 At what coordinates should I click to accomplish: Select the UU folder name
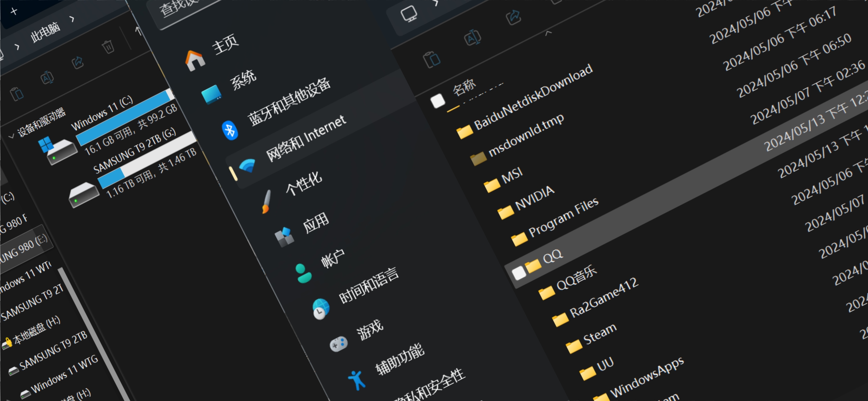click(605, 365)
